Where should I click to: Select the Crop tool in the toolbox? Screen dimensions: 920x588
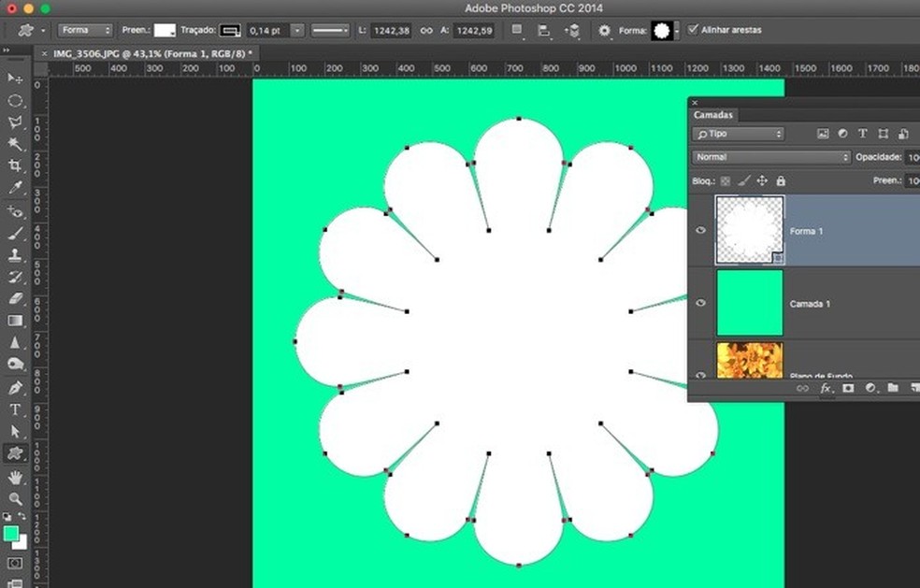[x=15, y=165]
